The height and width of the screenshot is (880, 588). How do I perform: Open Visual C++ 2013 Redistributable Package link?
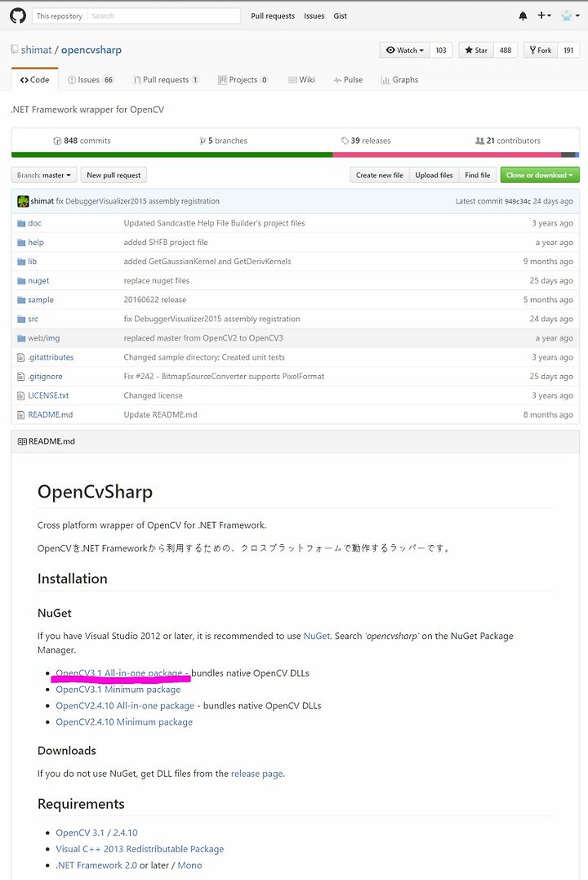[140, 849]
